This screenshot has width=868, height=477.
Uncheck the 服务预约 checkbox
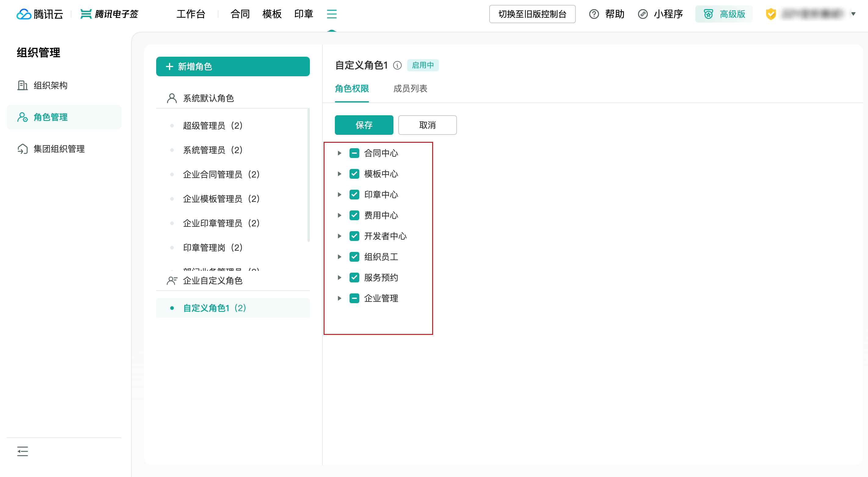pos(354,278)
